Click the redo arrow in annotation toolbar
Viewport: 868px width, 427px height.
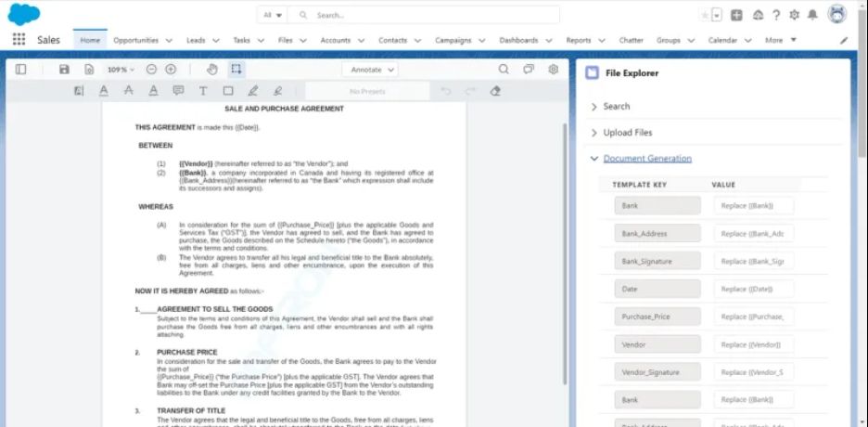tap(470, 91)
